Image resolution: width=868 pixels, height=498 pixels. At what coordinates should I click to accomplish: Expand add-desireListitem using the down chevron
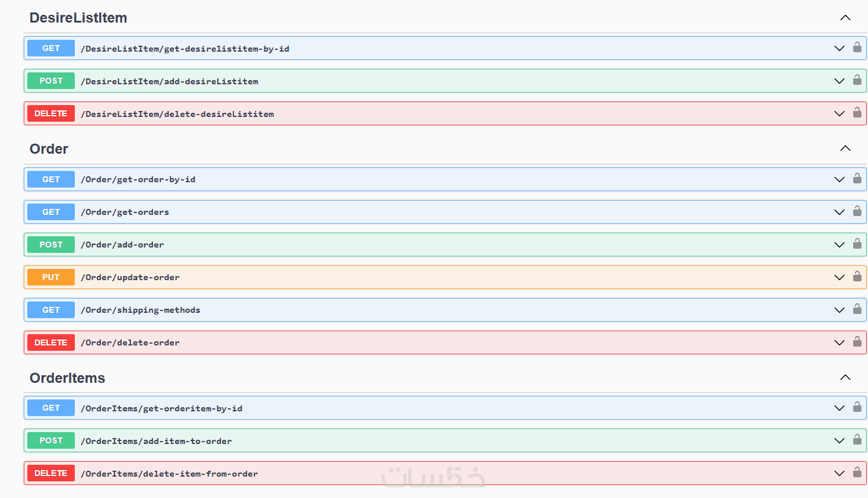click(x=840, y=81)
